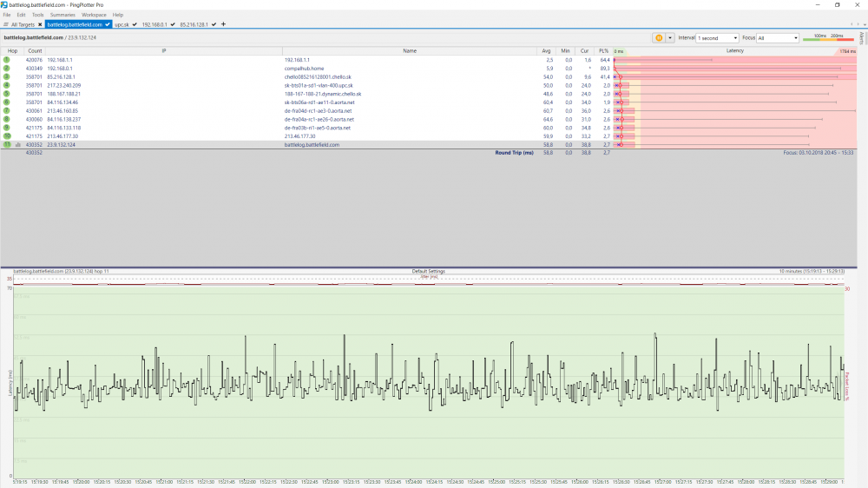Click the hop 1 green circle icon
This screenshot has width=868, height=488.
pos(7,60)
